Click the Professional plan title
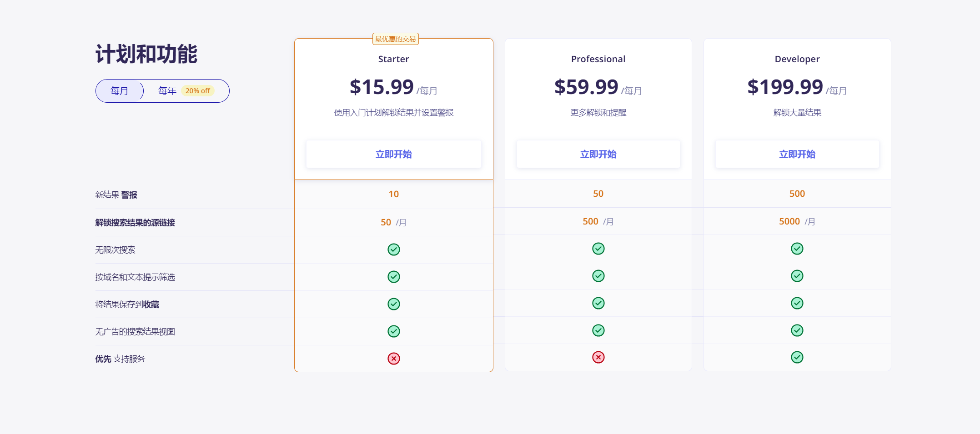980x434 pixels. tap(598, 59)
